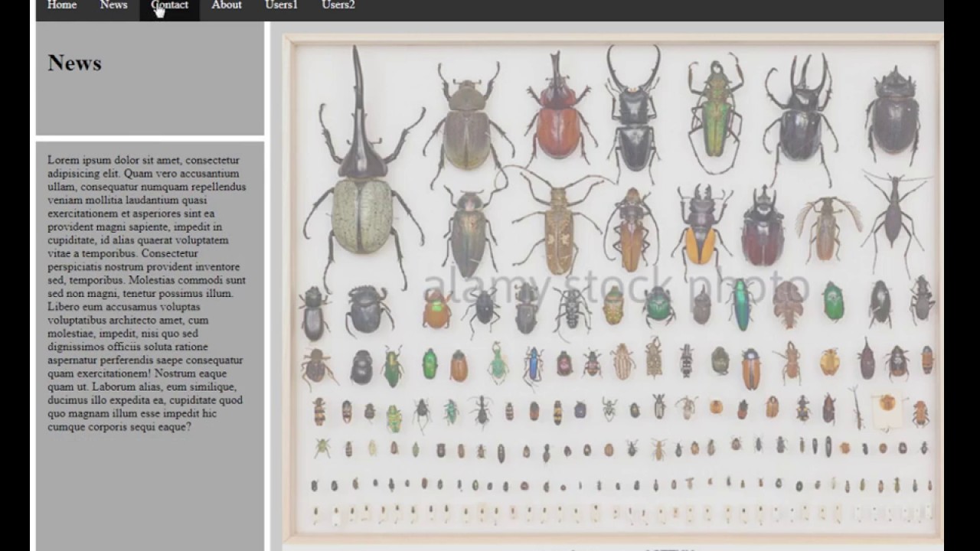Open the About page link
The height and width of the screenshot is (551, 980).
[227, 5]
